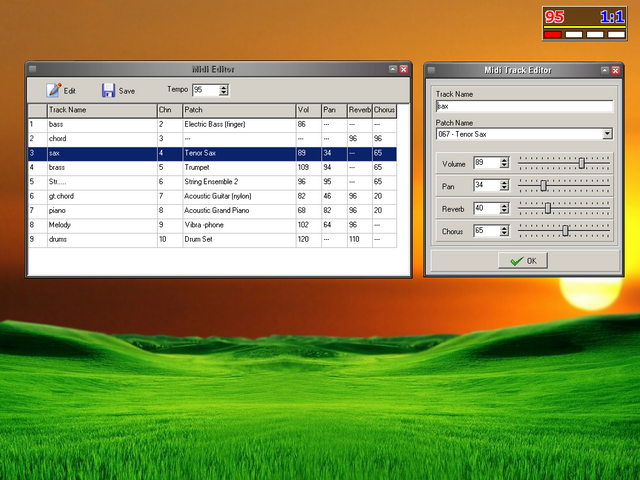
Task: Click the drums volume cell 120
Action: [309, 240]
